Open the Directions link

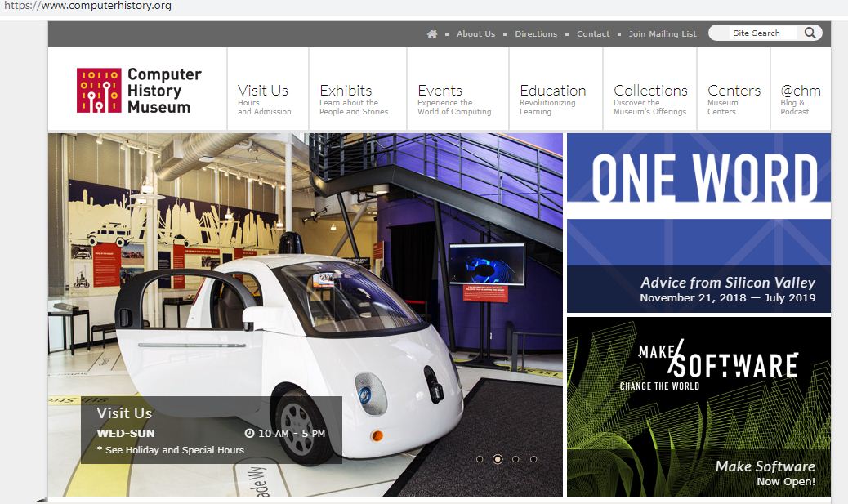click(x=536, y=34)
